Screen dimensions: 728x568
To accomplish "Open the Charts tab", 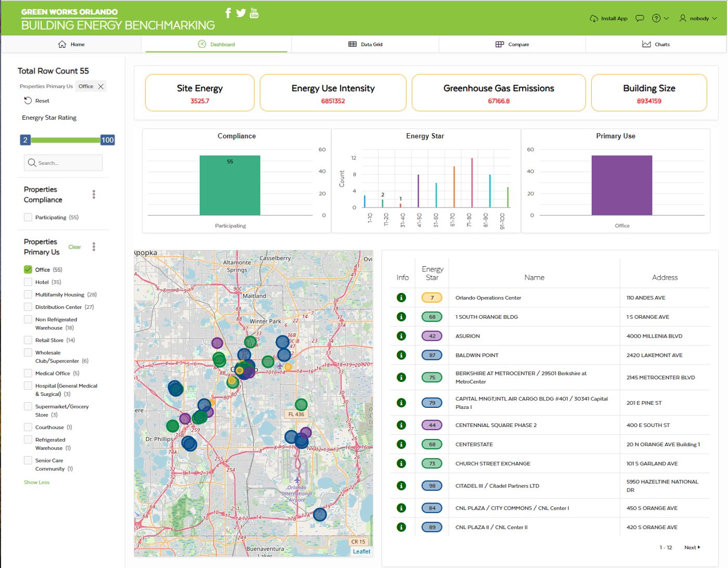I will pos(656,44).
